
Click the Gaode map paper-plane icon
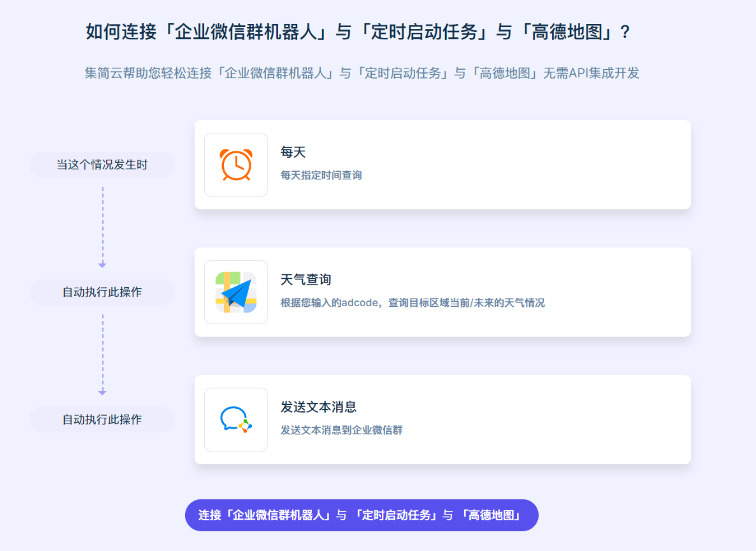click(x=236, y=292)
